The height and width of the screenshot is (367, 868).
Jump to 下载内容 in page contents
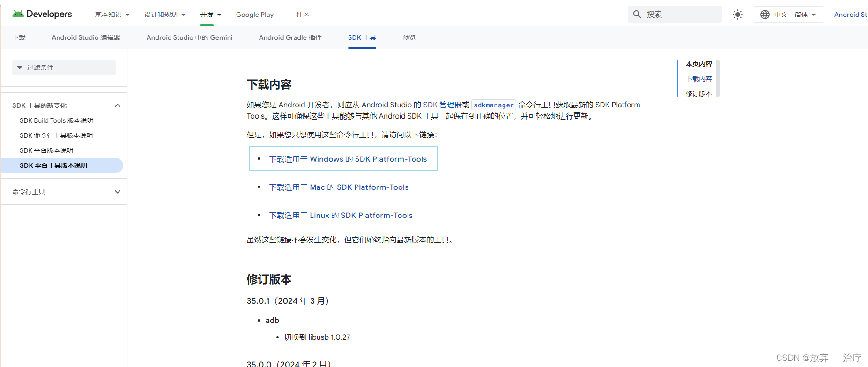coord(699,79)
